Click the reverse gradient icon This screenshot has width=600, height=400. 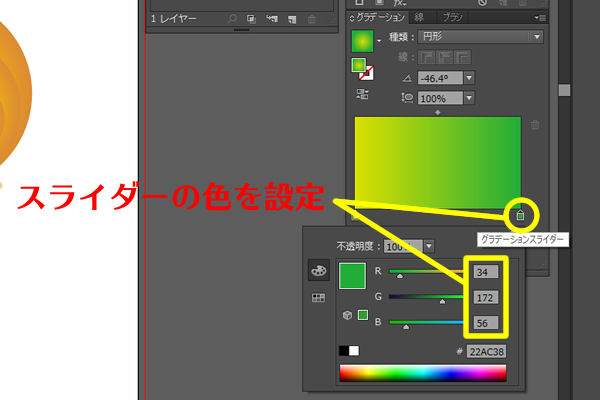click(364, 94)
